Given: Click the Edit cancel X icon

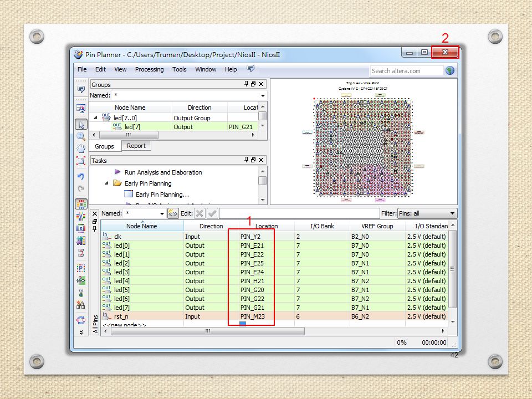Looking at the screenshot, I should click(x=200, y=213).
